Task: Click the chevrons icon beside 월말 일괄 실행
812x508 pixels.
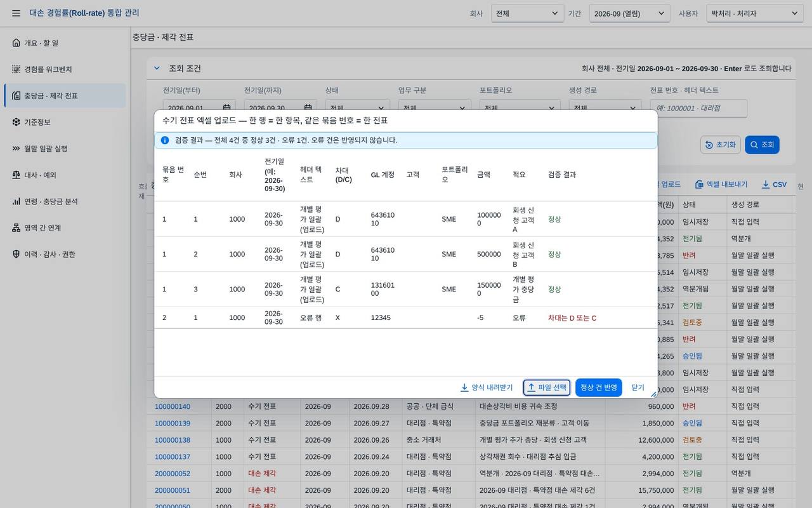Action: pos(16,149)
